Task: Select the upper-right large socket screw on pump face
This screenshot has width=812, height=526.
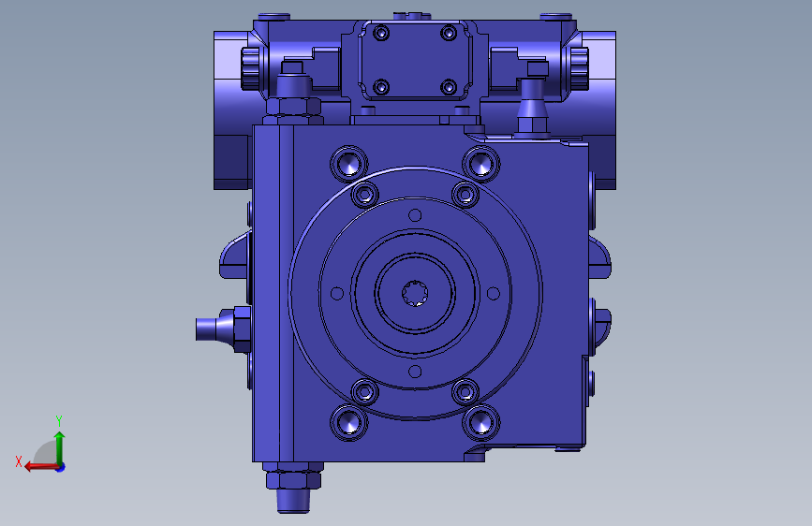Action: point(481,164)
